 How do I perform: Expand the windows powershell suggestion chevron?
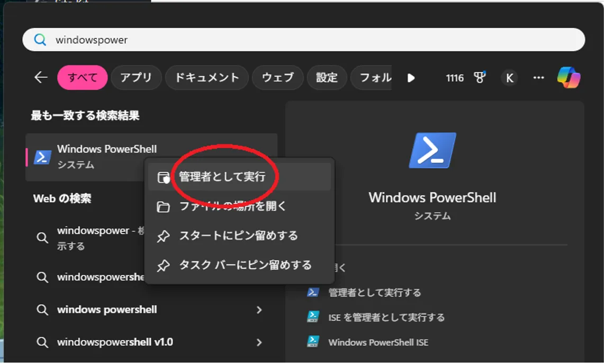point(259,310)
